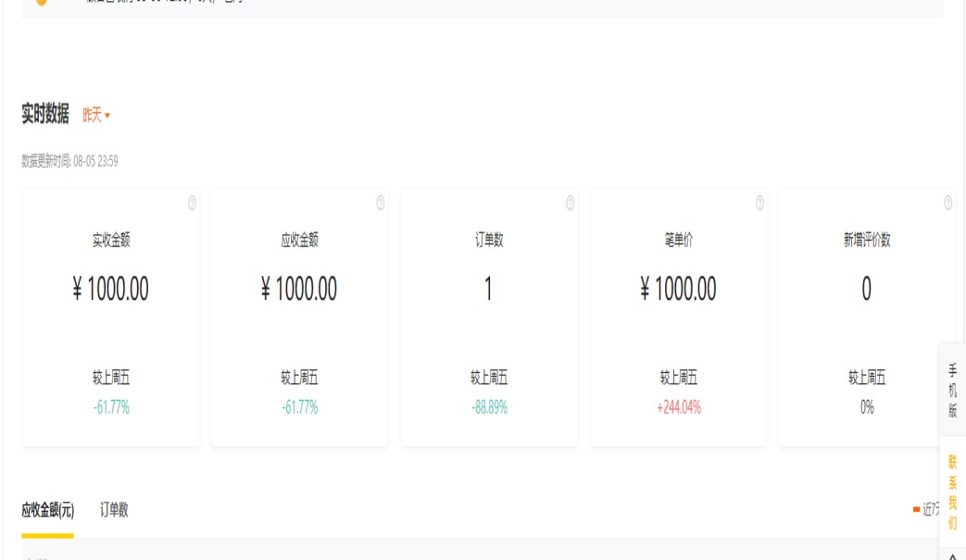Select the 实收金额 ¥1000.00 value
The height and width of the screenshot is (560, 966).
(111, 290)
